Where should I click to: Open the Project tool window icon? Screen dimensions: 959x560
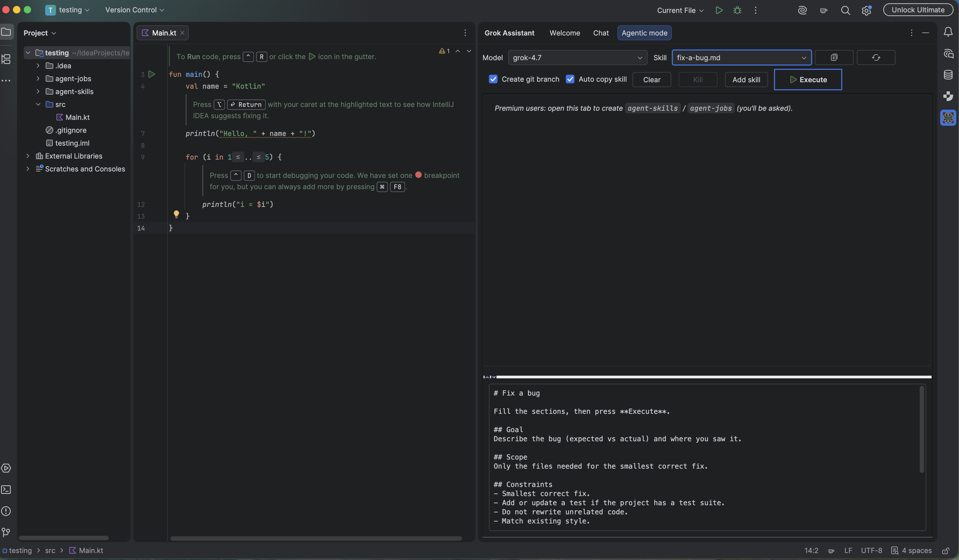[x=6, y=32]
